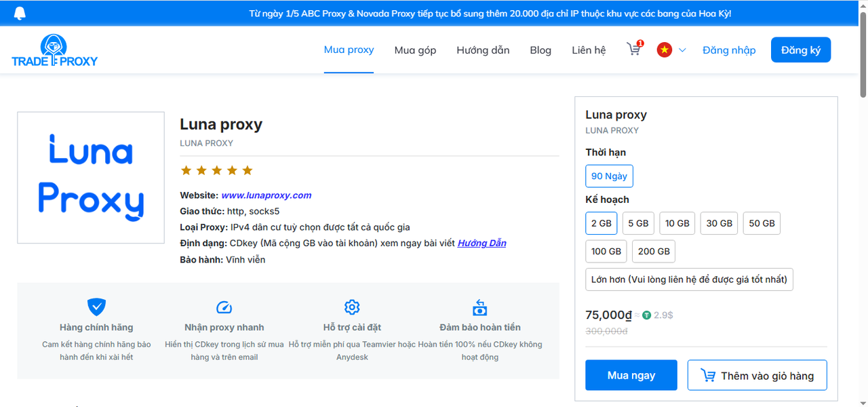
Task: Open the Mua góp menu
Action: (x=415, y=50)
